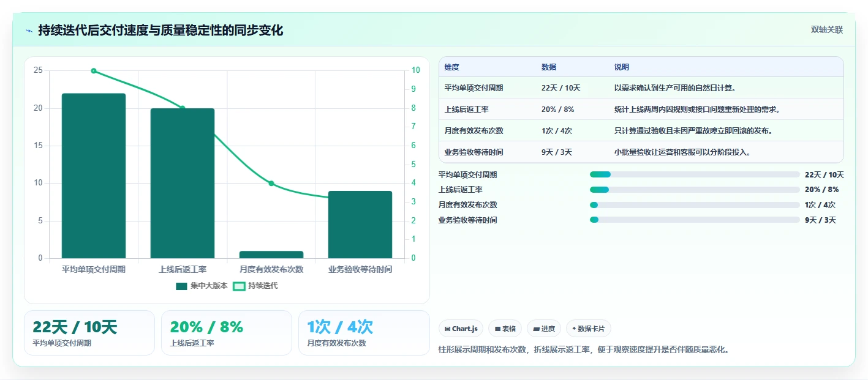Viewport: 868px width, 380px height.
Task: Open the 1次 / 4次 stat card
Action: (x=364, y=333)
